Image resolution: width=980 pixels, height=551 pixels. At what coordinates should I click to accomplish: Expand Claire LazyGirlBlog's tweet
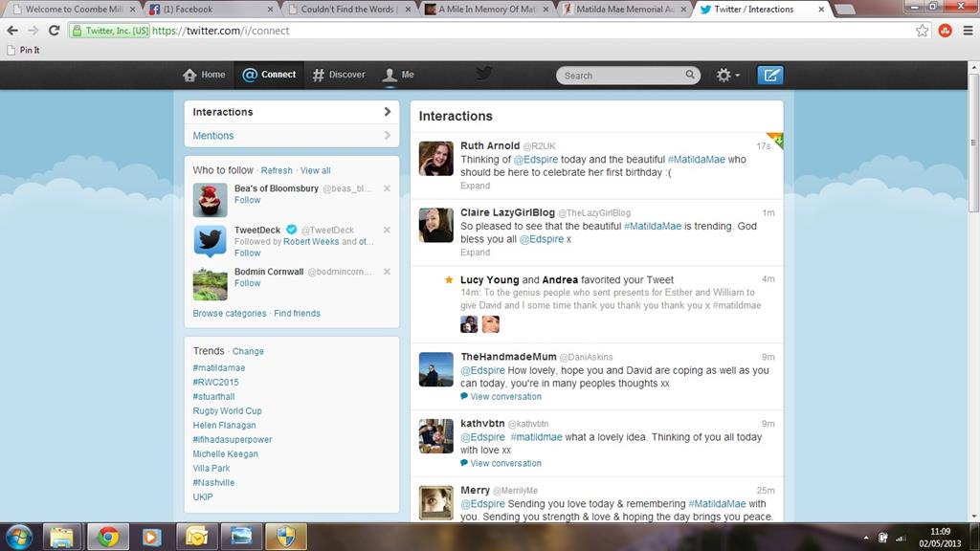[x=475, y=253]
